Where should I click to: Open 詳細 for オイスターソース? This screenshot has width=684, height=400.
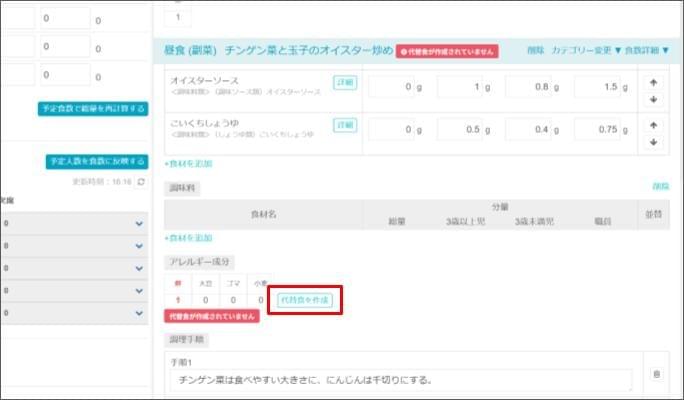(x=345, y=82)
